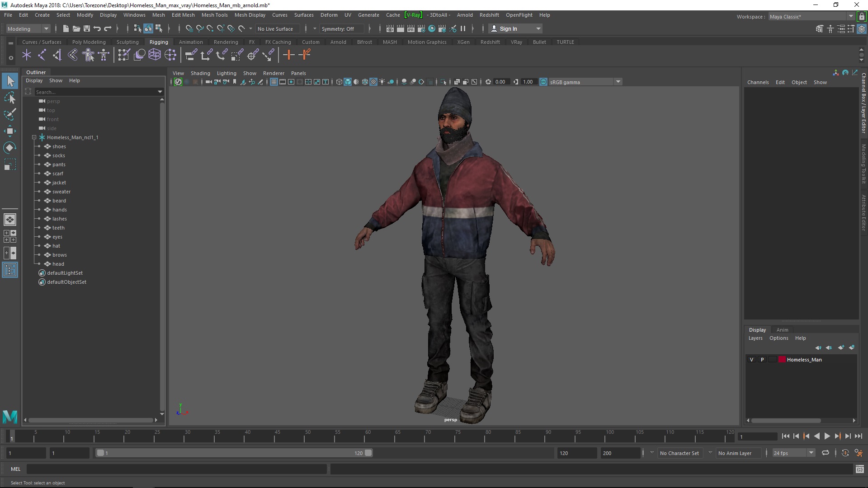
Task: Toggle V visibility for Homeless_Man layer
Action: coord(752,360)
